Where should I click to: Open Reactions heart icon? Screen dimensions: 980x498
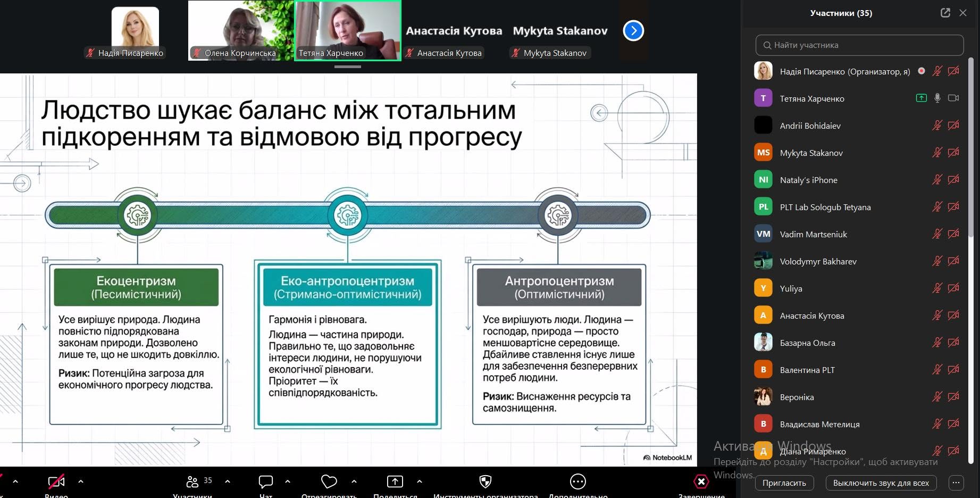(329, 482)
